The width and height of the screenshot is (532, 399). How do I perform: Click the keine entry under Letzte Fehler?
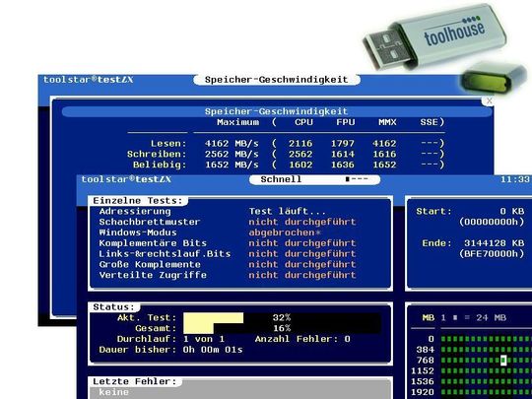[113, 392]
